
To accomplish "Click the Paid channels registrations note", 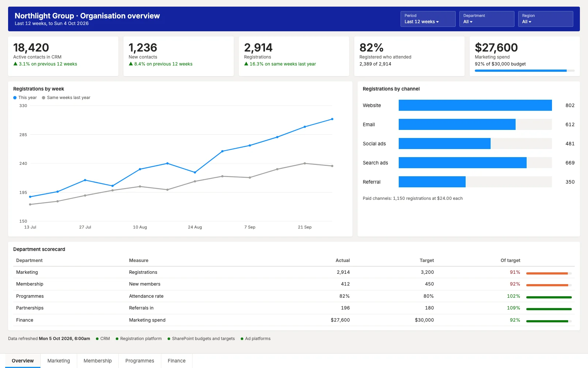I will (413, 198).
